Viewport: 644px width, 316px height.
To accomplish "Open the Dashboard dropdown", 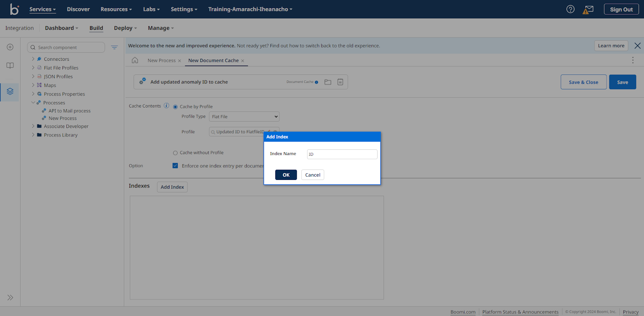I will [x=62, y=28].
